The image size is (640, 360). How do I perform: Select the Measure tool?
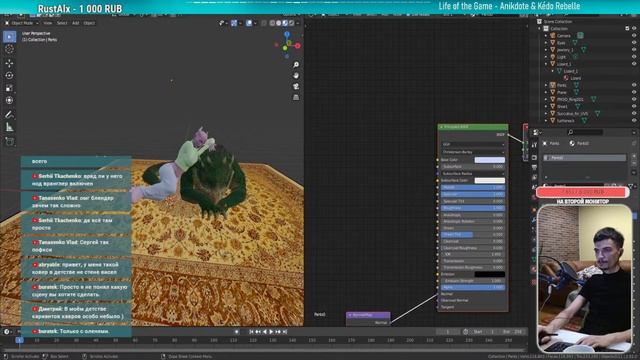click(9, 127)
